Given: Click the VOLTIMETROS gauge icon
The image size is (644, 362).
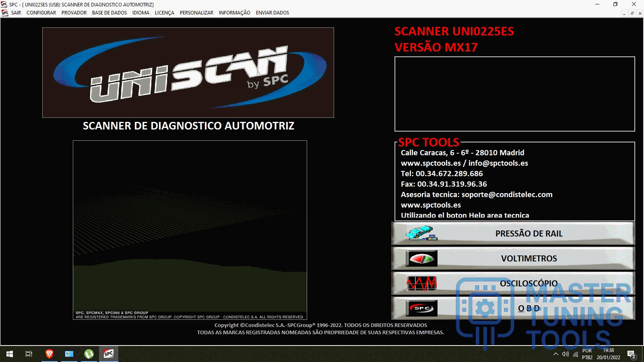Looking at the screenshot, I should (421, 259).
